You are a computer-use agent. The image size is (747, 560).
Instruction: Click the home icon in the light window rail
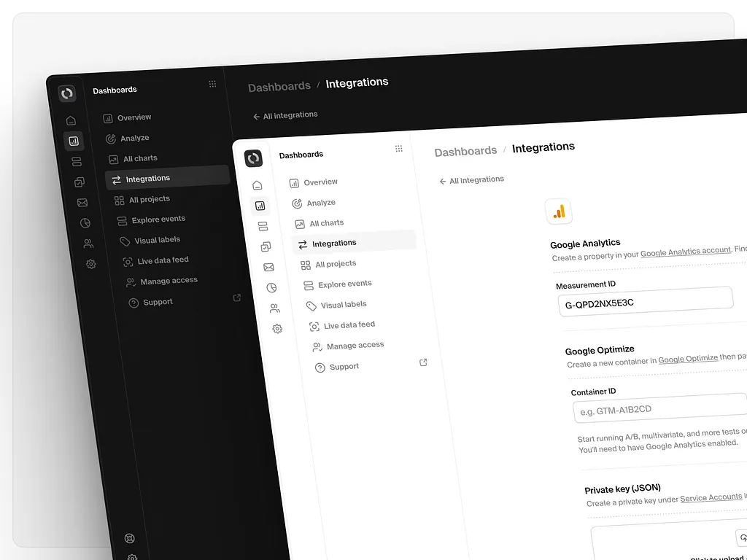(257, 185)
